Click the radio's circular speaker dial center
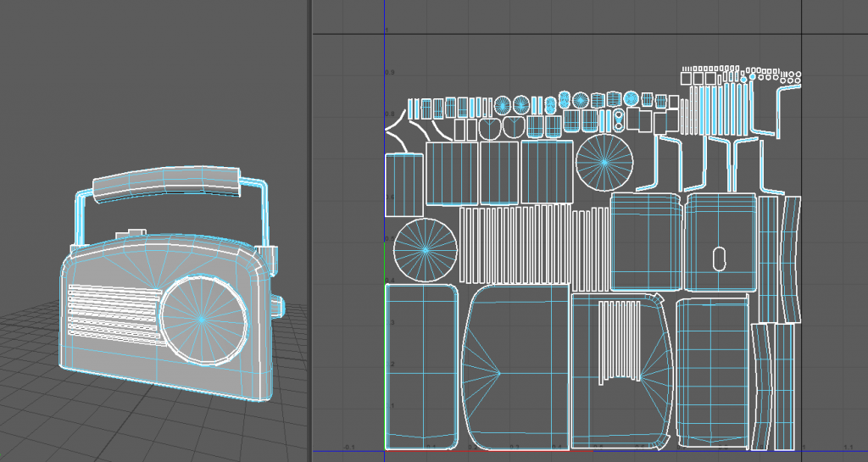Screen dimensions: 868x462 (x=201, y=320)
